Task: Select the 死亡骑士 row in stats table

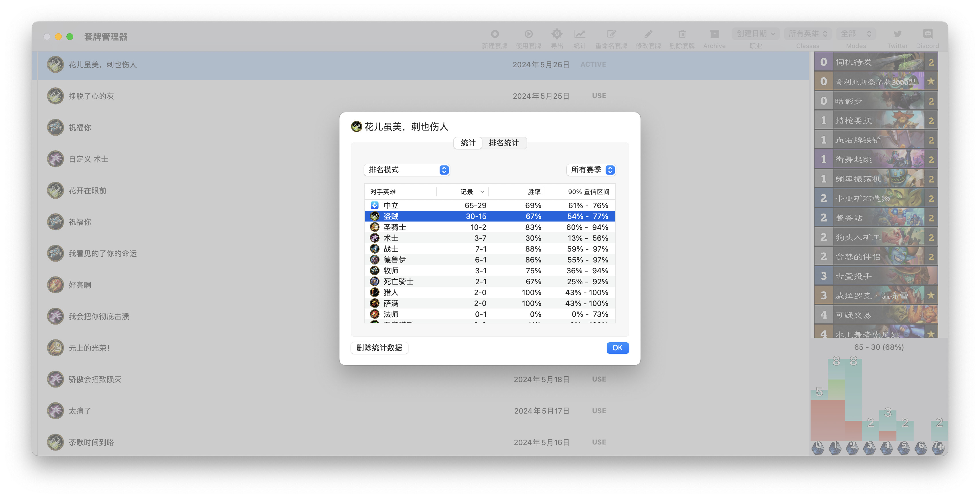Action: tap(490, 282)
